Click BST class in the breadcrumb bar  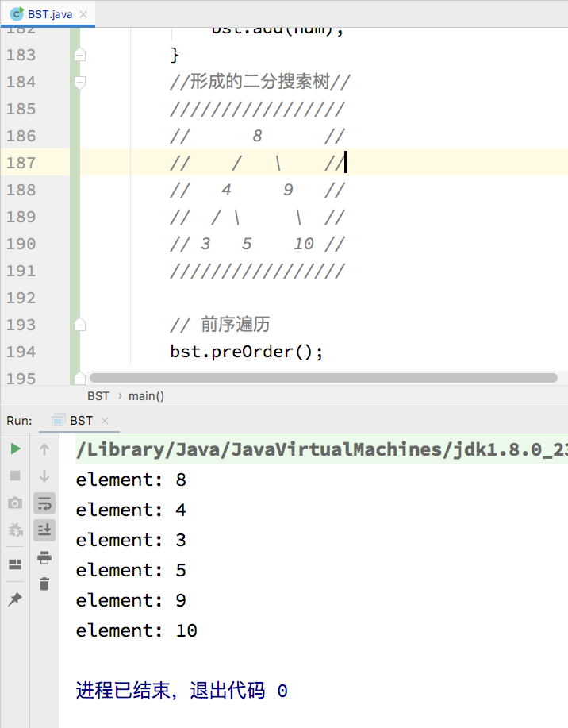98,396
